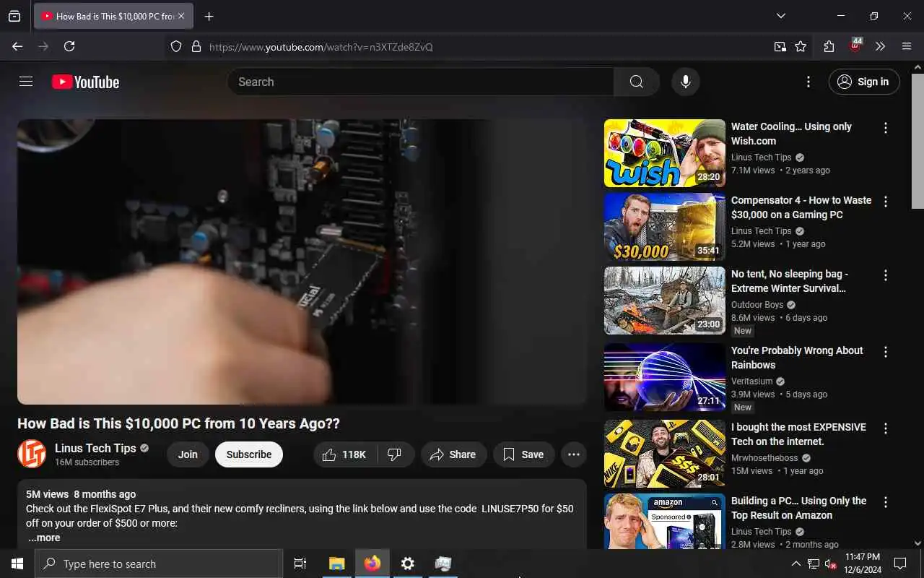Select the How Bad is This $10,000 PC tab
Screen dimensions: 924x578
pyautogui.click(x=113, y=16)
